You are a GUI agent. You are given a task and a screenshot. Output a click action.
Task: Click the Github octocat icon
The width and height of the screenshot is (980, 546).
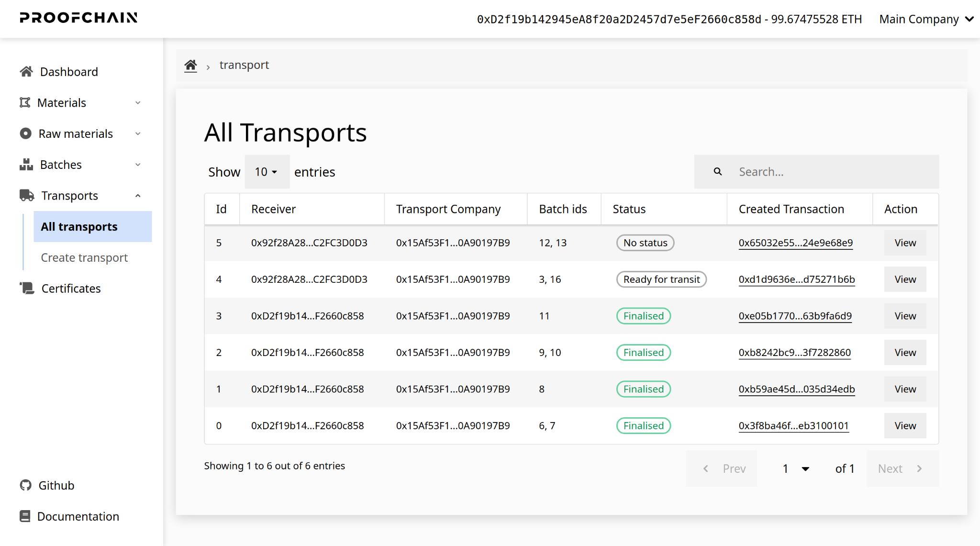pyautogui.click(x=25, y=485)
